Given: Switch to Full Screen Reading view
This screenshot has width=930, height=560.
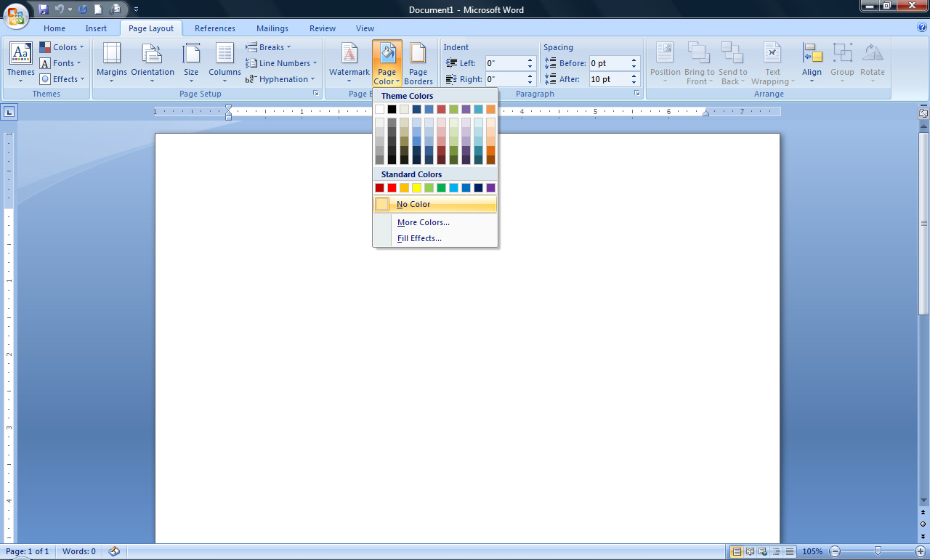Looking at the screenshot, I should pos(751,551).
